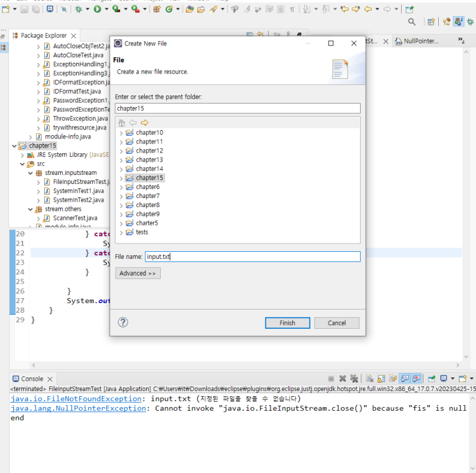Viewport: 476px width, 473px height.
Task: Click the green Run button in toolbar
Action: pyautogui.click(x=97, y=10)
